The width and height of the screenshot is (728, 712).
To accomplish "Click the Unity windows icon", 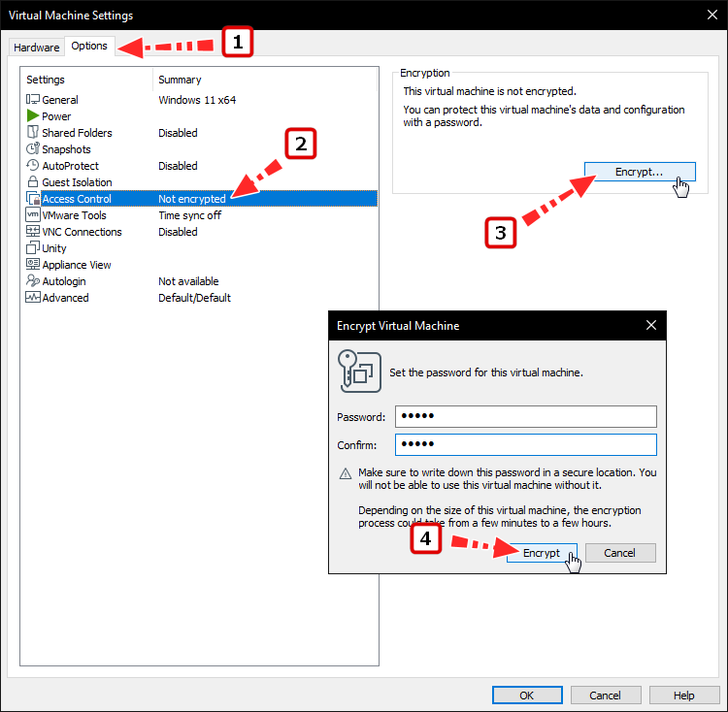I will [x=32, y=247].
